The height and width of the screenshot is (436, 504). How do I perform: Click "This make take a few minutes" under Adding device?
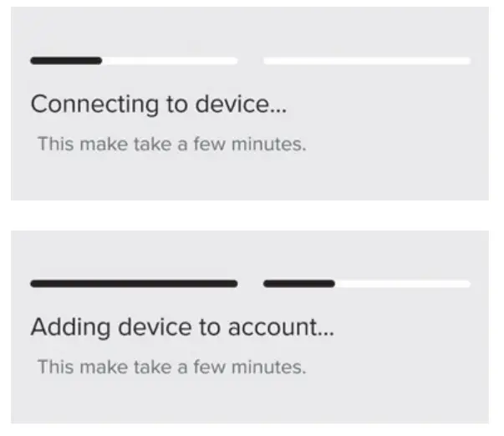(x=172, y=367)
